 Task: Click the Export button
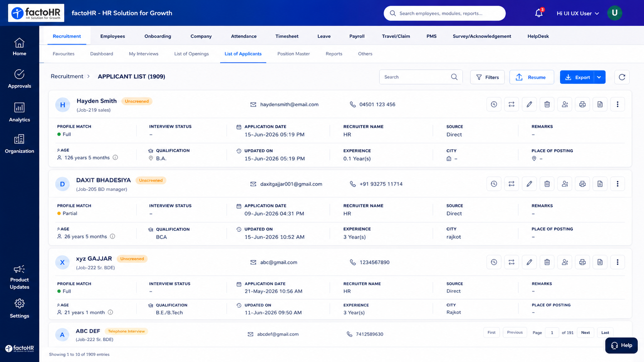tap(577, 77)
